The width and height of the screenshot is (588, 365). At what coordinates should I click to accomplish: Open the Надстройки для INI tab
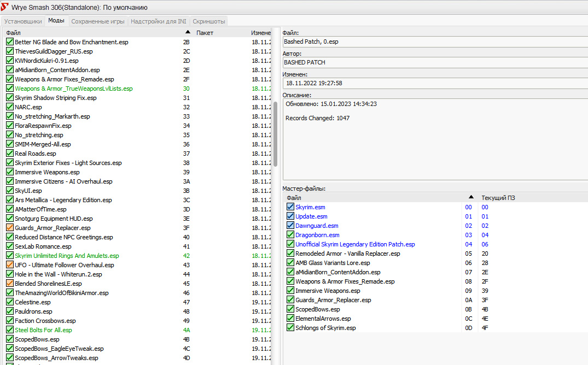coord(158,21)
